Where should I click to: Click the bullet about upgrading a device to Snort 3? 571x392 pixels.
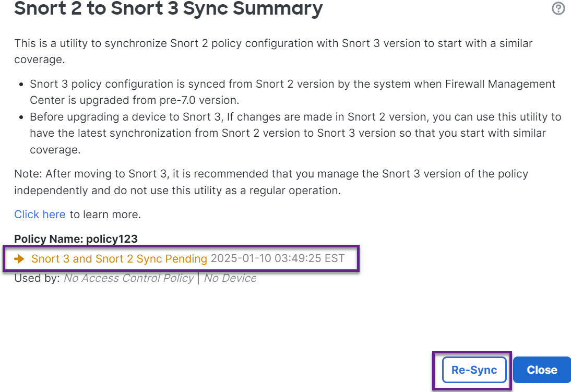295,133
